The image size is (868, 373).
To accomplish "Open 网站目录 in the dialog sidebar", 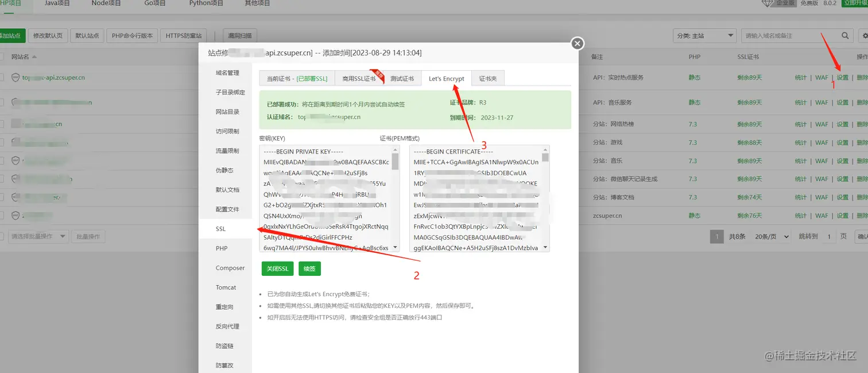I will coord(225,112).
